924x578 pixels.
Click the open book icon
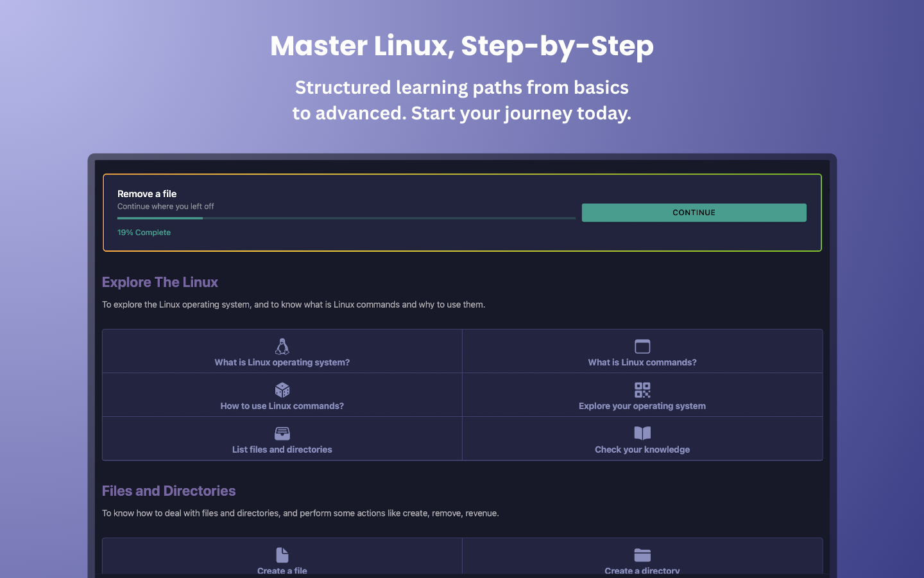click(x=642, y=433)
